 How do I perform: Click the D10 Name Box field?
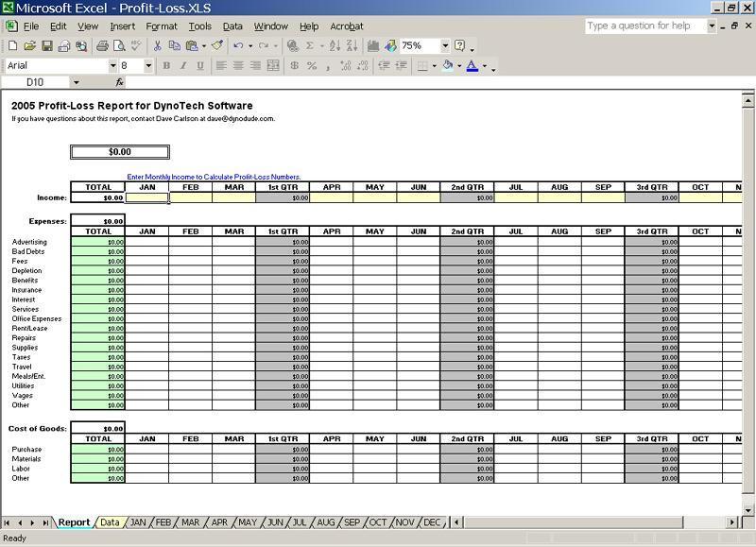[35, 82]
